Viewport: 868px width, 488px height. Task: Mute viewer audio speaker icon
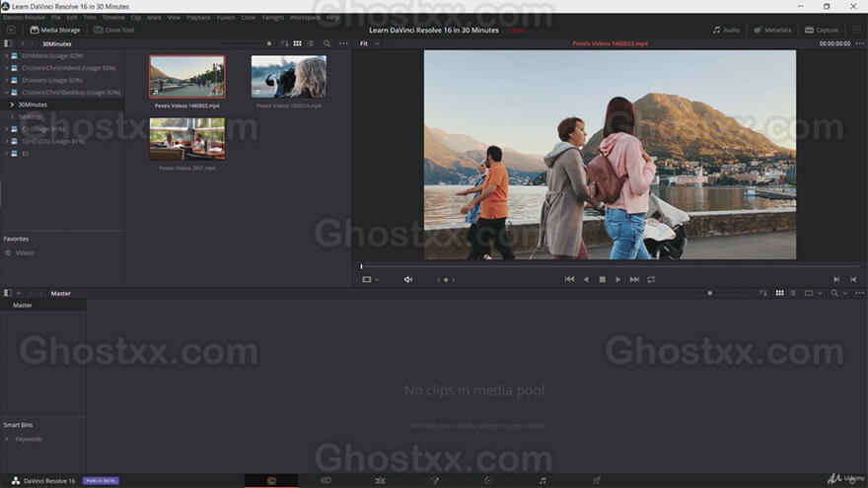coord(408,280)
